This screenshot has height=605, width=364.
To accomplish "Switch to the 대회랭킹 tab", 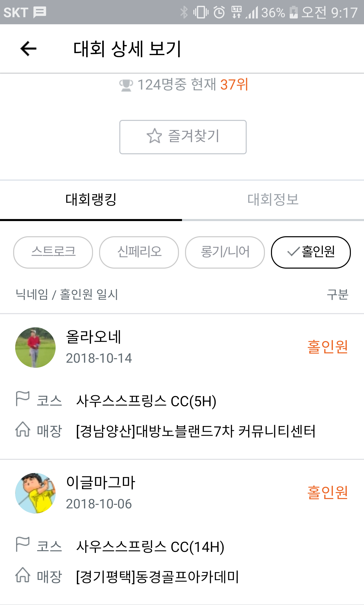I will pos(91,200).
